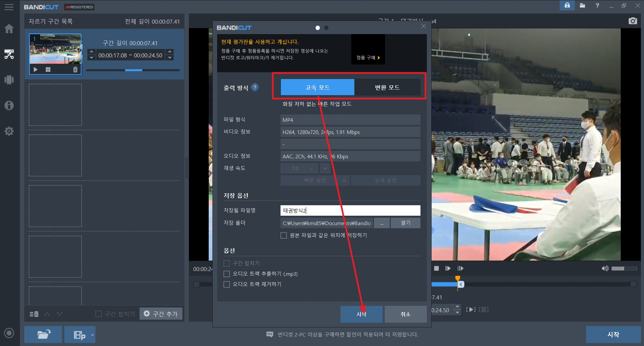The width and height of the screenshot is (644, 346).
Task: Start export in the dialog
Action: (361, 314)
